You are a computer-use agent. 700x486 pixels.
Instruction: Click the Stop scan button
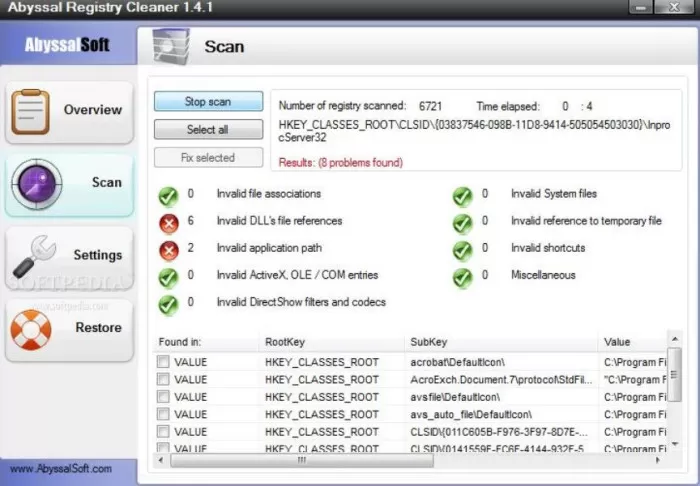coord(208,101)
